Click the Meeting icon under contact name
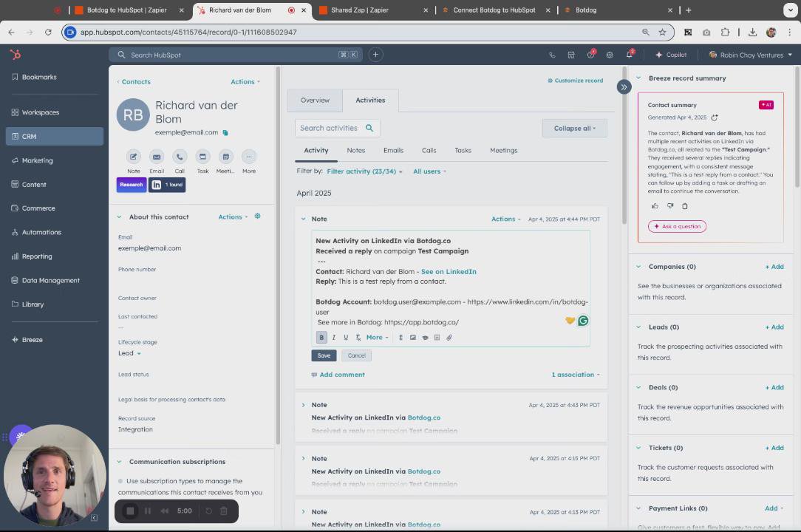This screenshot has width=801, height=532. (226, 157)
